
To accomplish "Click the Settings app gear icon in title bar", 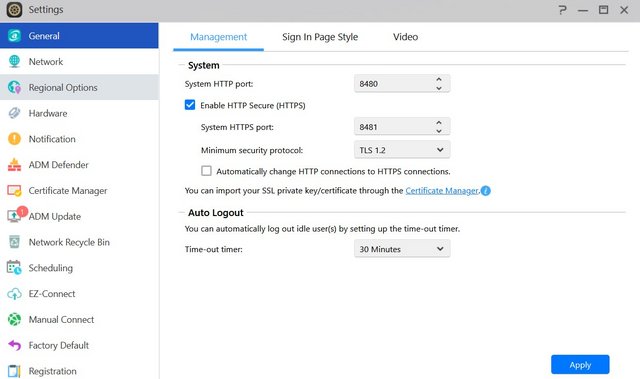I will point(14,10).
